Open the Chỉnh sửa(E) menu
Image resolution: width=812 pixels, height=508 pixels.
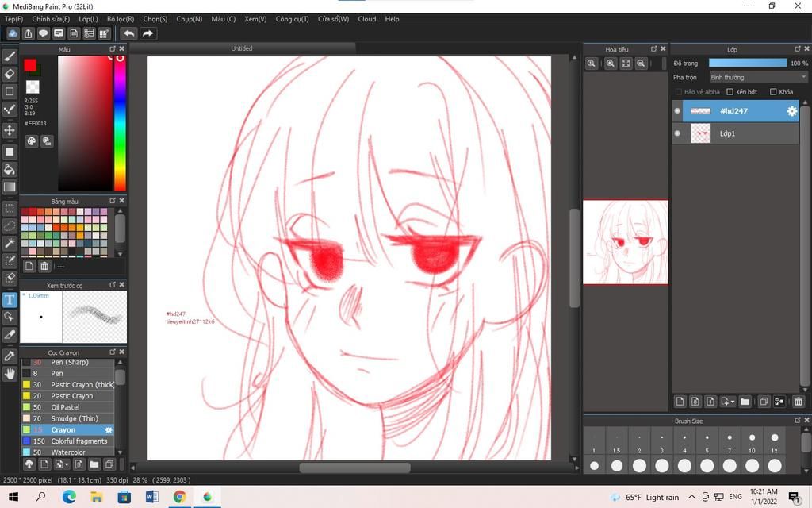51,19
